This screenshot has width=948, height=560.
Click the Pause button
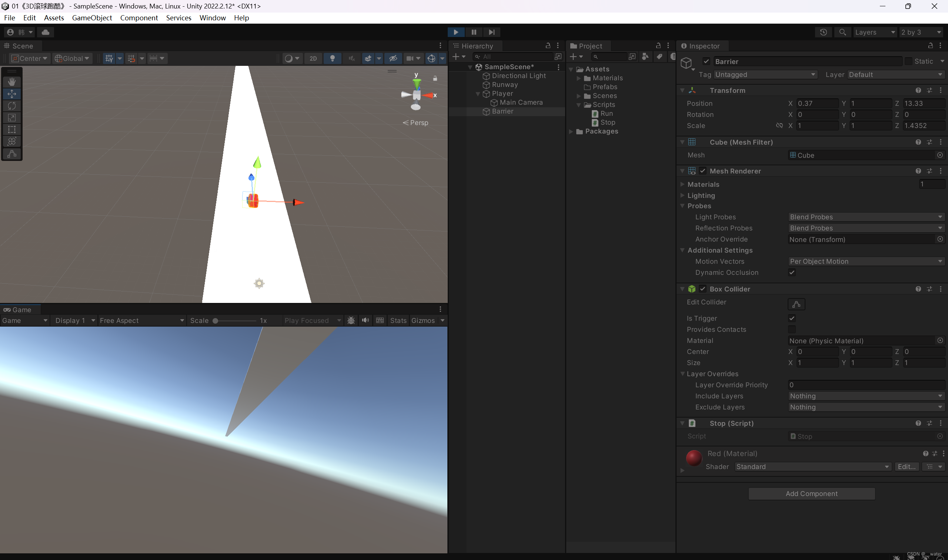(474, 32)
